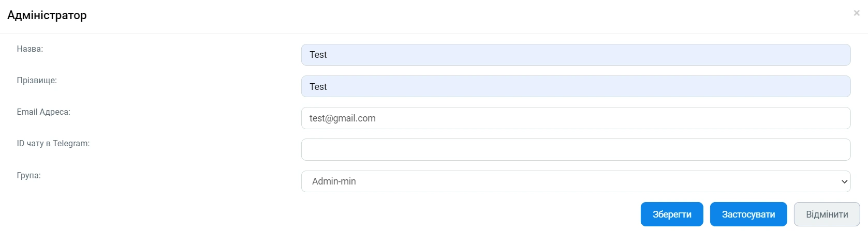868x231 pixels.
Task: Click the chevron arrow of Група select
Action: coord(844,181)
